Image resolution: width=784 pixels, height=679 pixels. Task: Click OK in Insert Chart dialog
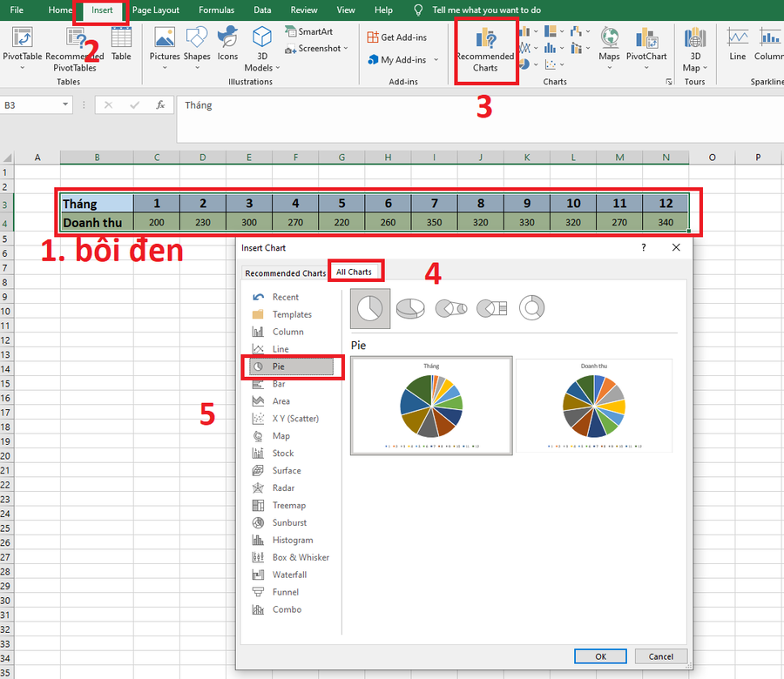tap(600, 656)
